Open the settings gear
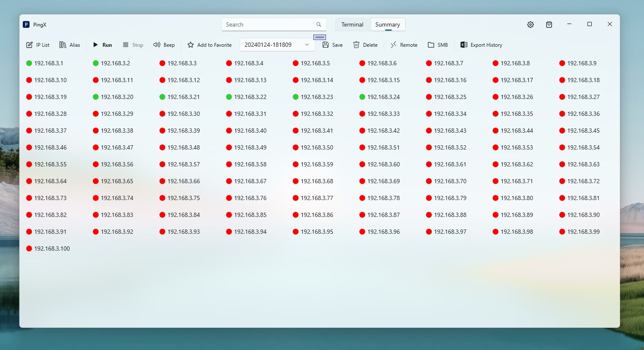This screenshot has width=644, height=350. click(531, 24)
